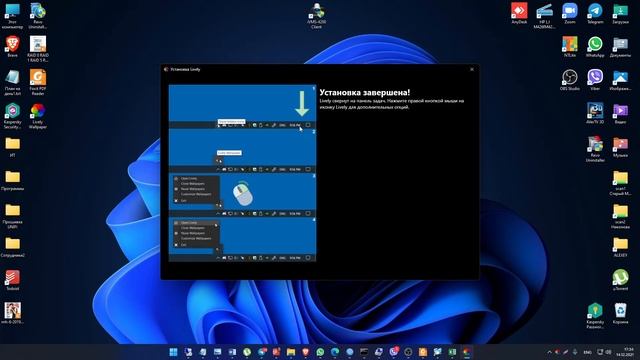Open Viber from the taskbar
This screenshot has height=360, width=640.
[x=393, y=352]
